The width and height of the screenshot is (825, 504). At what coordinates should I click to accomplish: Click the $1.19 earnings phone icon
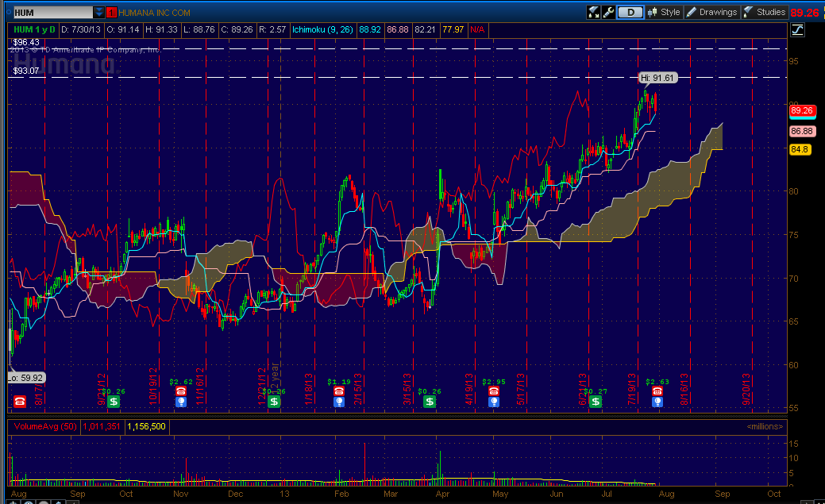pos(339,391)
